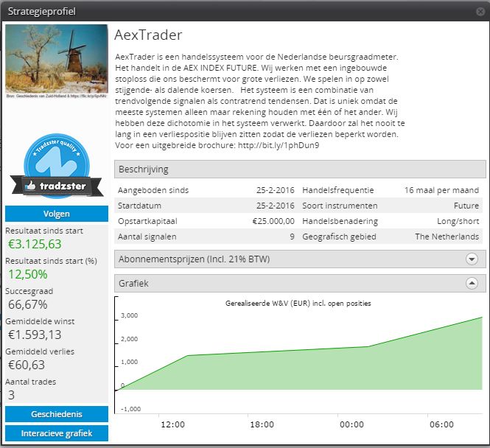
Task: Click the Aangeboden sinds date 25-2-2016
Action: 276,190
